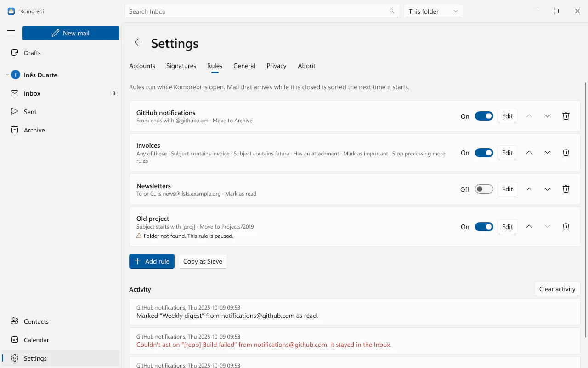This screenshot has height=368, width=588.
Task: Collapse the Inês Duarte account
Action: [7, 75]
